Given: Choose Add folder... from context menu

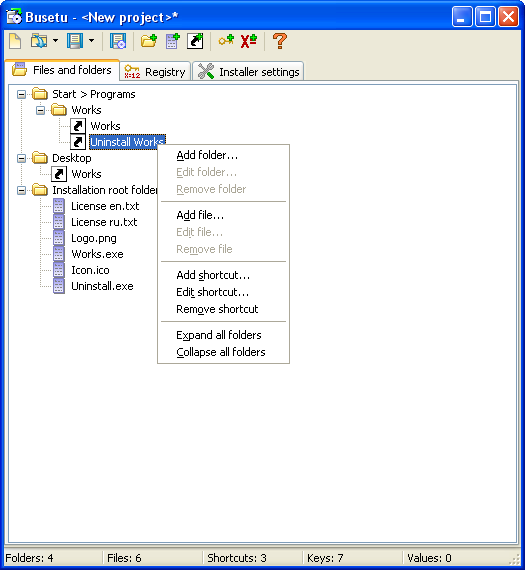Looking at the screenshot, I should coord(223,155).
